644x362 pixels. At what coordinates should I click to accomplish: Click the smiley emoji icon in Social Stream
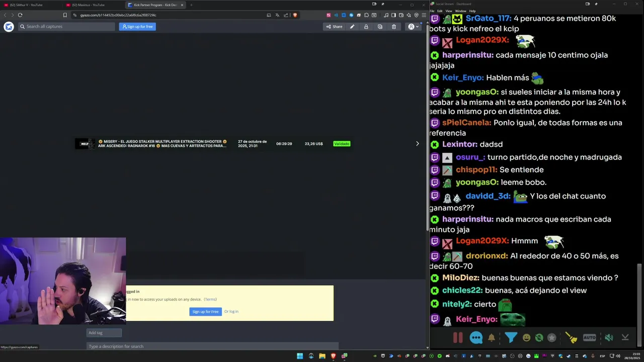point(527,338)
